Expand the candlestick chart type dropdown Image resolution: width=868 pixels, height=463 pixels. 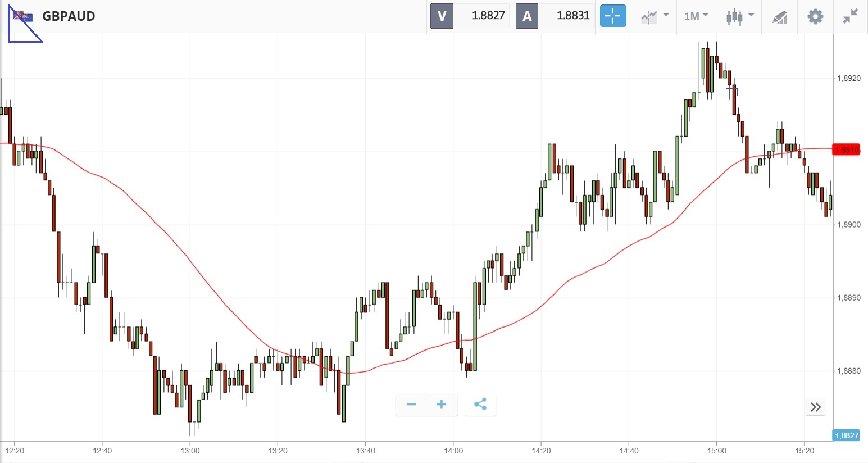[x=739, y=16]
